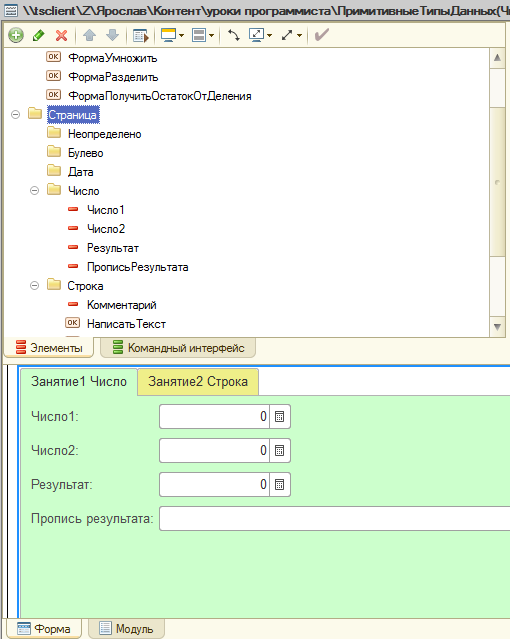
Task: Click the curved arrows swap toolbar icon
Action: pyautogui.click(x=234, y=35)
